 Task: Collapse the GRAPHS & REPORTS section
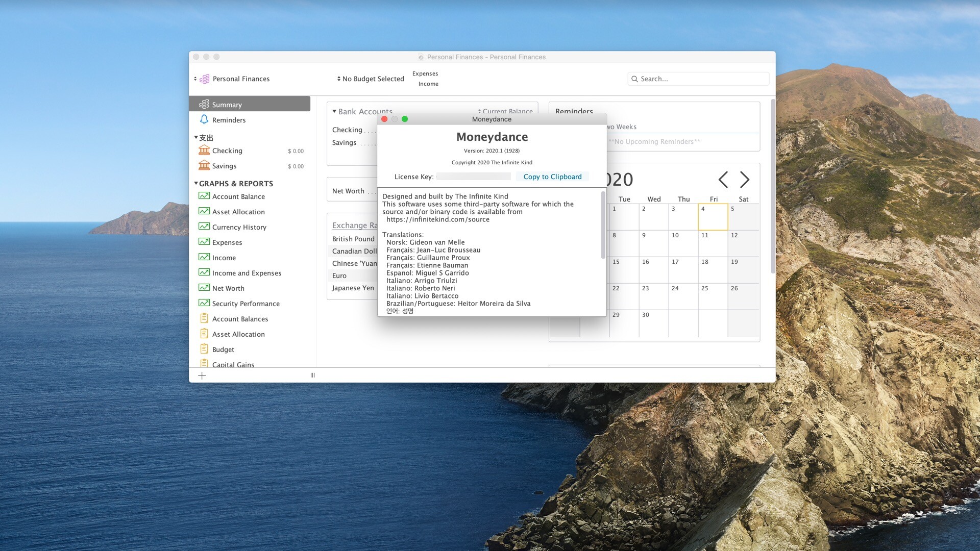[196, 183]
